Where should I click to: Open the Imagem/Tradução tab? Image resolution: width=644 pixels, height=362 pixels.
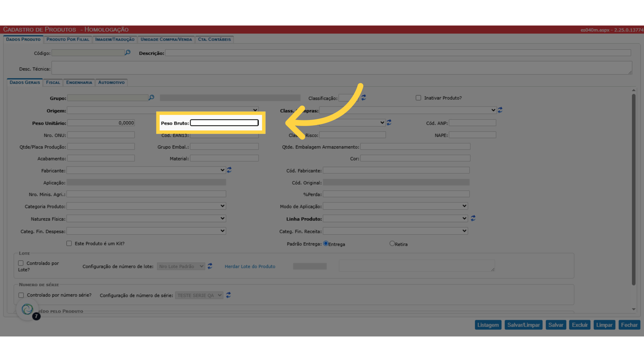click(x=115, y=40)
